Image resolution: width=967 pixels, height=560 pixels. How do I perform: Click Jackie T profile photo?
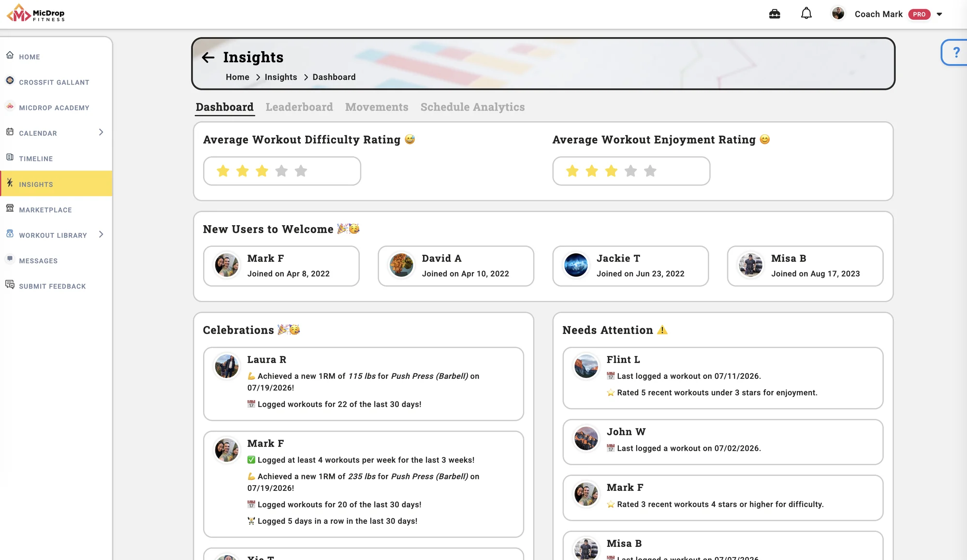pyautogui.click(x=576, y=265)
